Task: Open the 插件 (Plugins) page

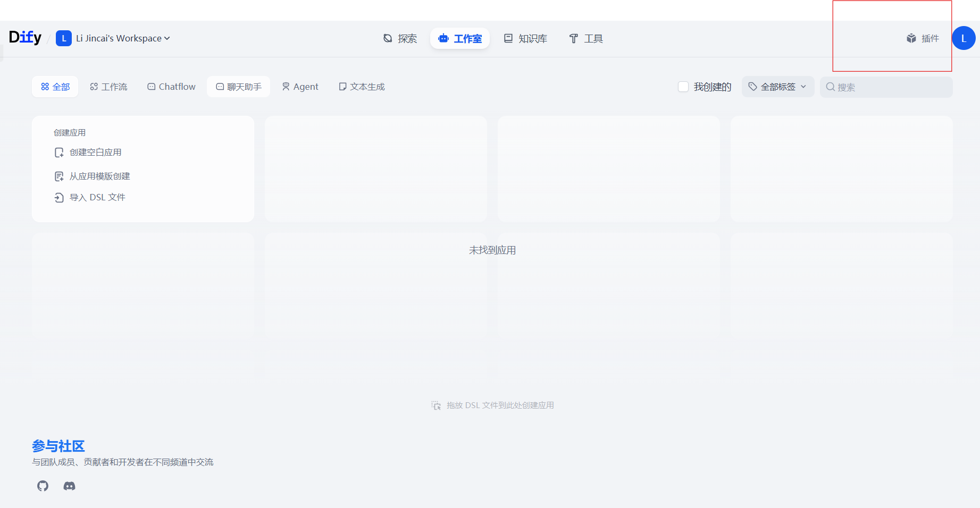Action: click(923, 38)
